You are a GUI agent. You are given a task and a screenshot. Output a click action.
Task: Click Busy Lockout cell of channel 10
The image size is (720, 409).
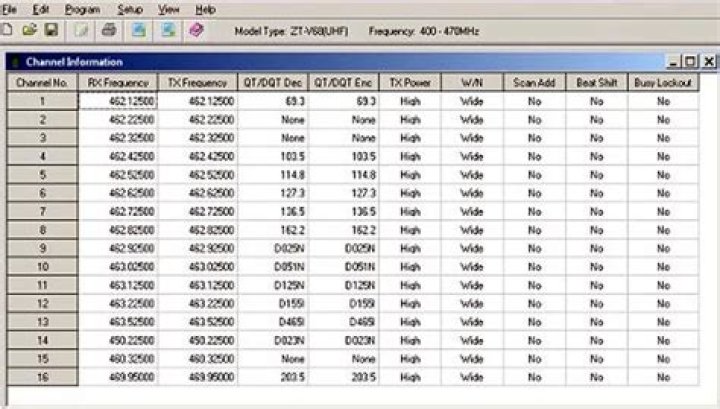point(663,266)
